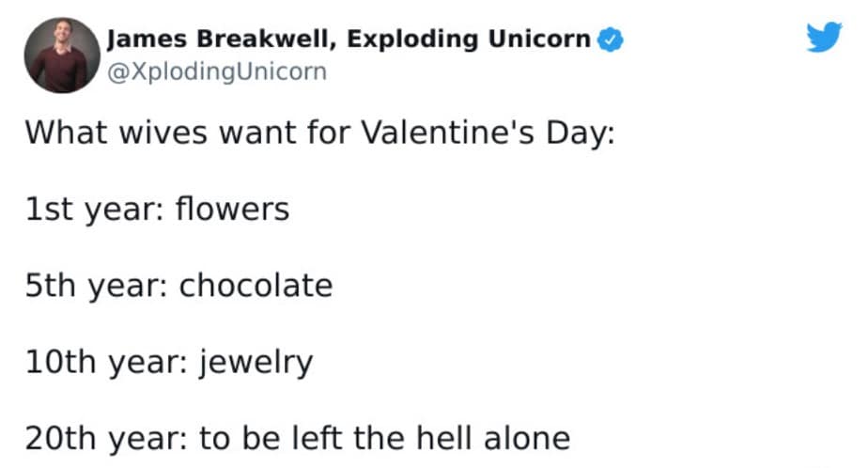Click the blue verified badge

tap(610, 39)
